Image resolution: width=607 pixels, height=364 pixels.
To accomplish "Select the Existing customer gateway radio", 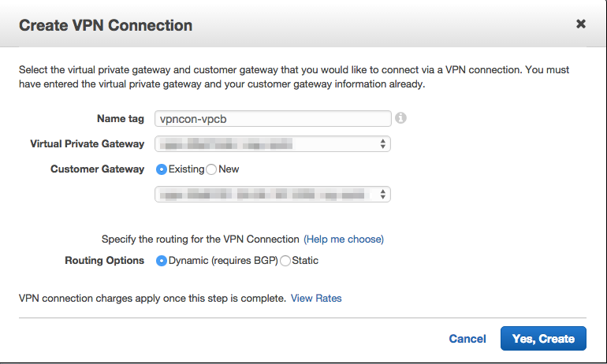I will coord(162,169).
